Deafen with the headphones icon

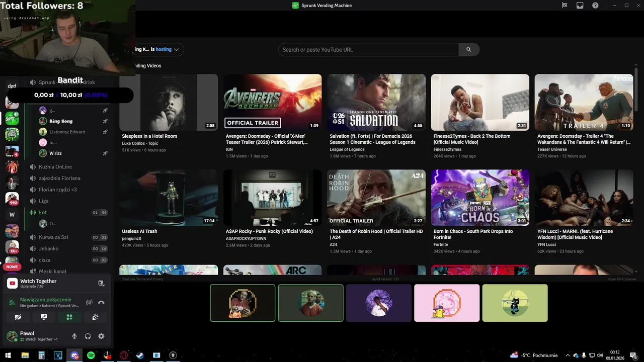(88, 336)
